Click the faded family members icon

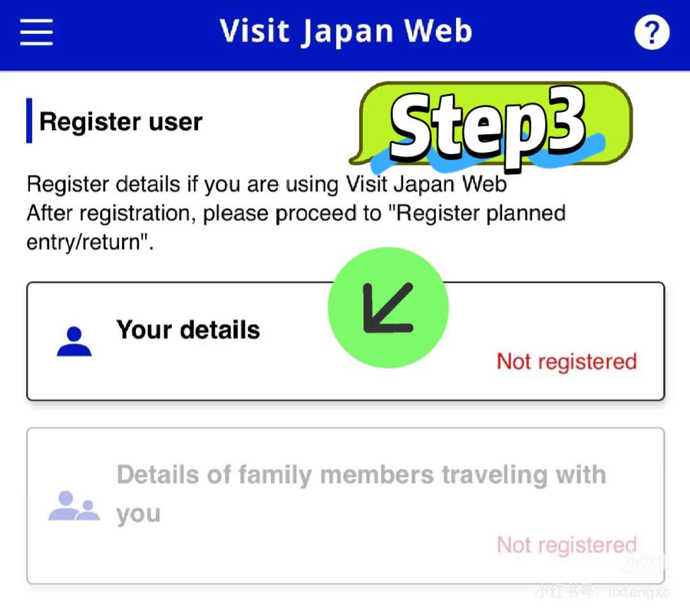click(74, 505)
